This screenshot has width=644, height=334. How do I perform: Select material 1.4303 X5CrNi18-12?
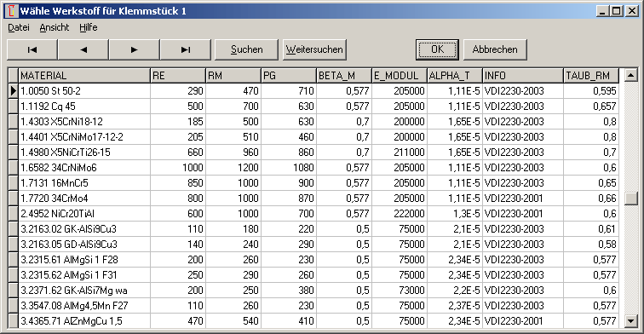84,122
